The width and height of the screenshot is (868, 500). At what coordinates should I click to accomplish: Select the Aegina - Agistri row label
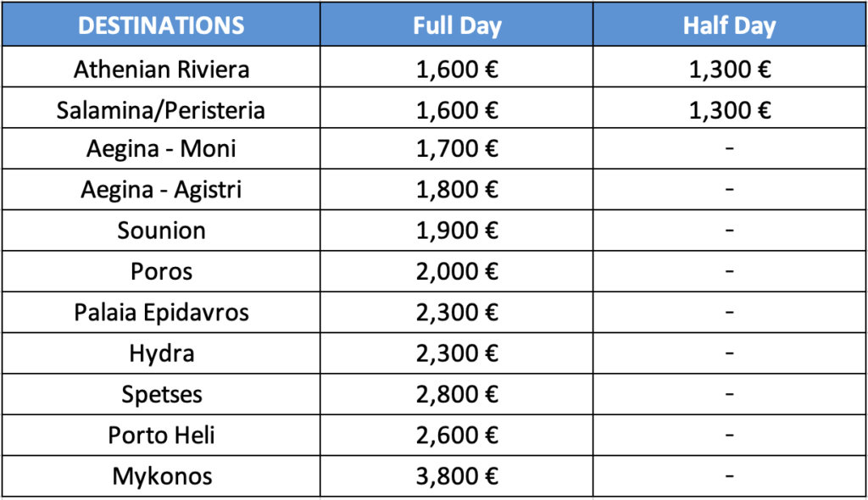coord(161,190)
